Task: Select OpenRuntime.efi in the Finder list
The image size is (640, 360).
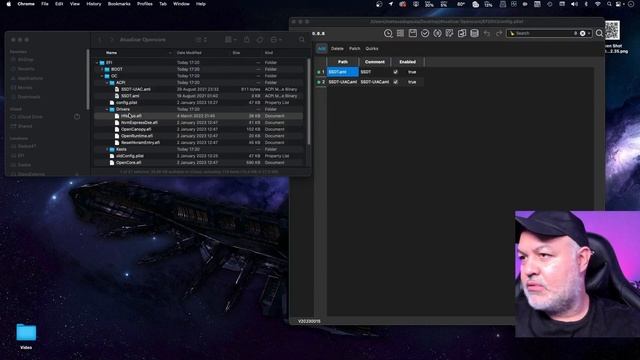Action: point(137,136)
